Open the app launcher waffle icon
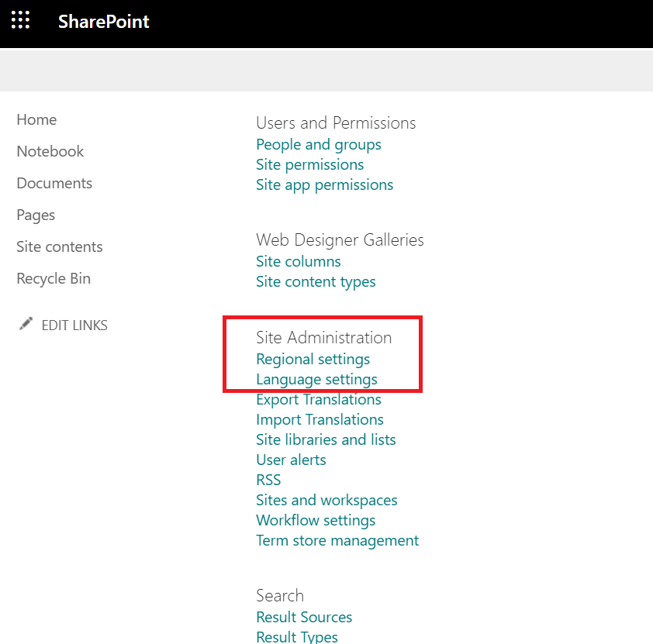This screenshot has height=644, width=653. (20, 20)
